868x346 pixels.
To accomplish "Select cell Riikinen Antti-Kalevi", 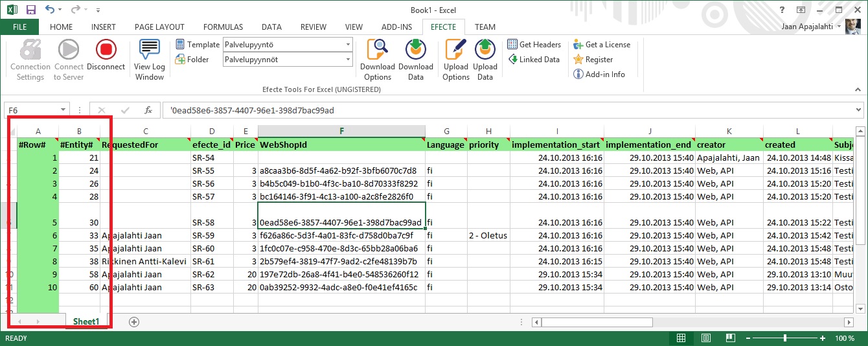I will (x=145, y=261).
